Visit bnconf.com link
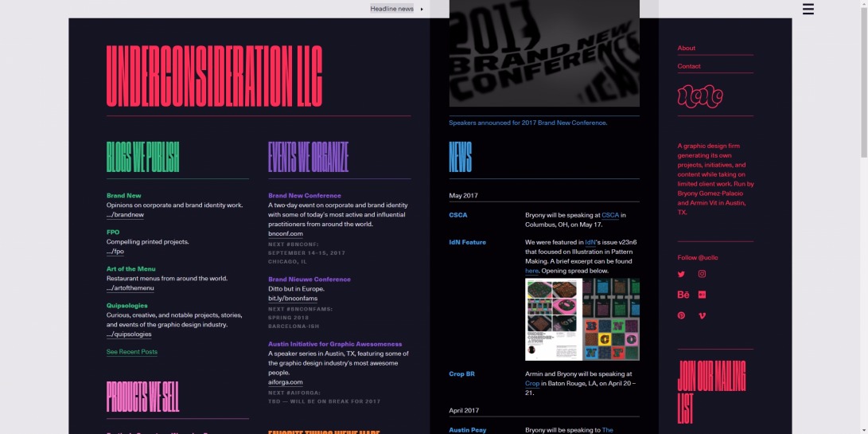 286,234
